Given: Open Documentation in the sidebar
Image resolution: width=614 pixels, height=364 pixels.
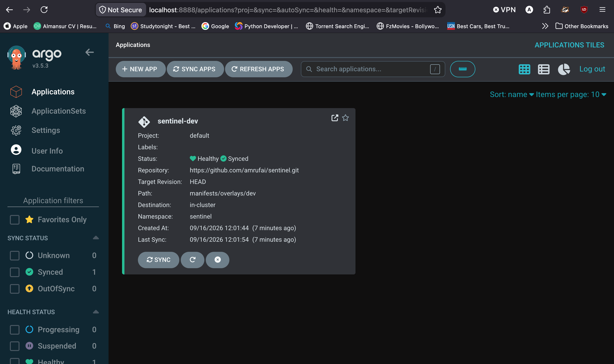Looking at the screenshot, I should coord(58,169).
